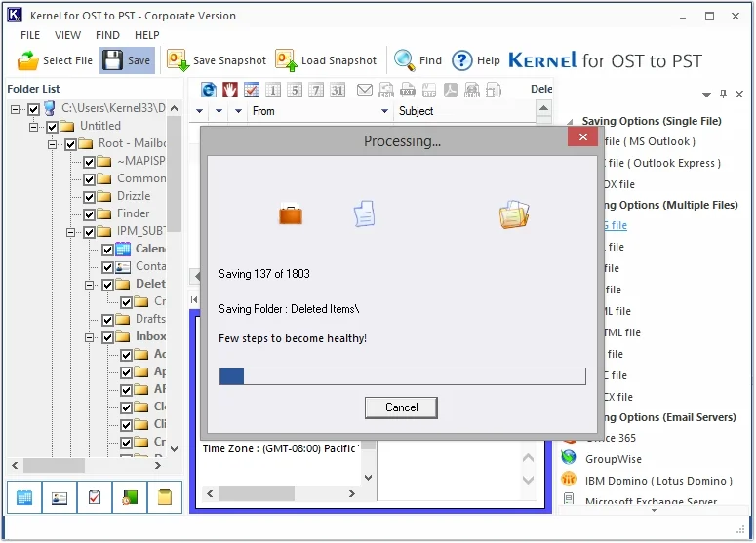Click the saving progress bar
This screenshot has width=756, height=543.
pos(403,376)
